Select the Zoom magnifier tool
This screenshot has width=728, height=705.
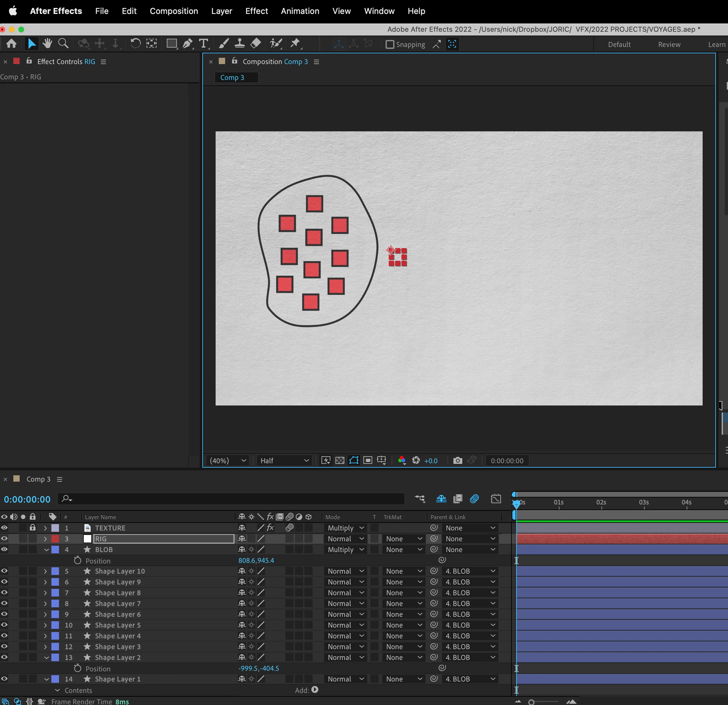(63, 44)
